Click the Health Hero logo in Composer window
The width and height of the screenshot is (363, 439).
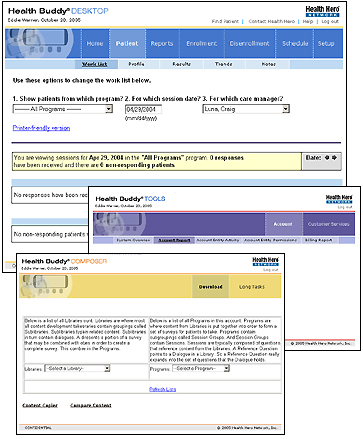[265, 262]
